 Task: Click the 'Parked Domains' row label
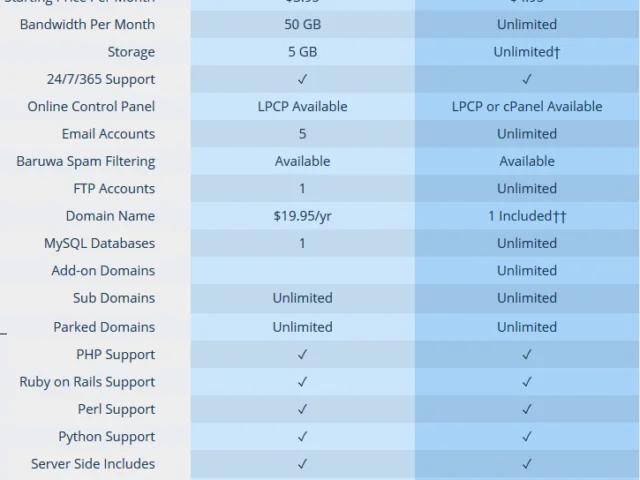104,327
